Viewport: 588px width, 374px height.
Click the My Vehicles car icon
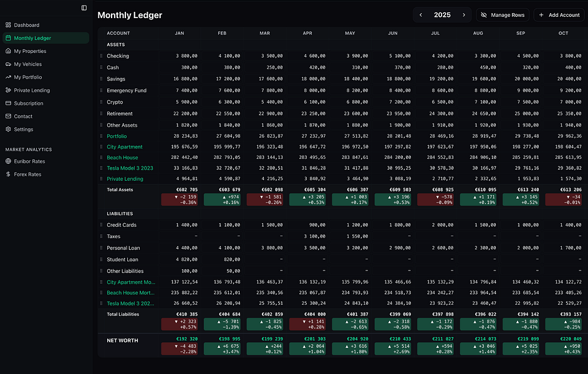(8, 64)
